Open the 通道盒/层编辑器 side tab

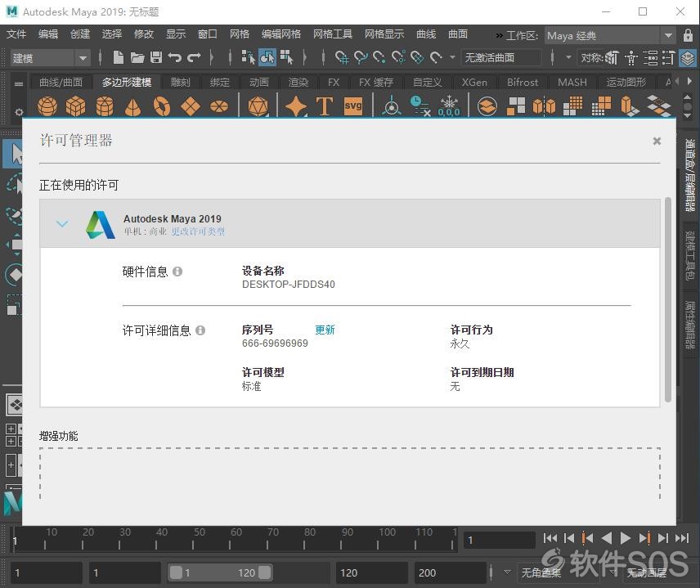point(691,175)
